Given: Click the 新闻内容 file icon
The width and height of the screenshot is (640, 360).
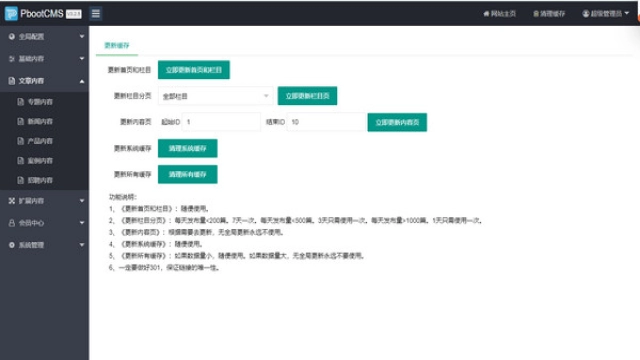Looking at the screenshot, I should [x=20, y=121].
